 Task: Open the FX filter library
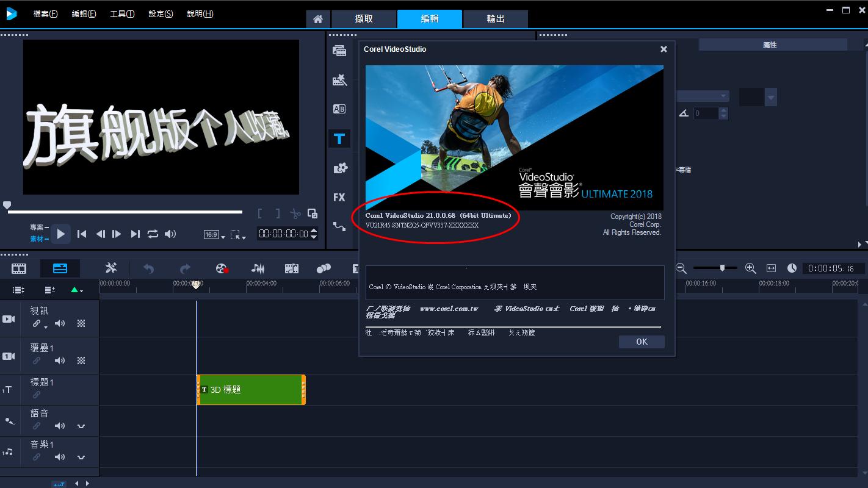(339, 197)
